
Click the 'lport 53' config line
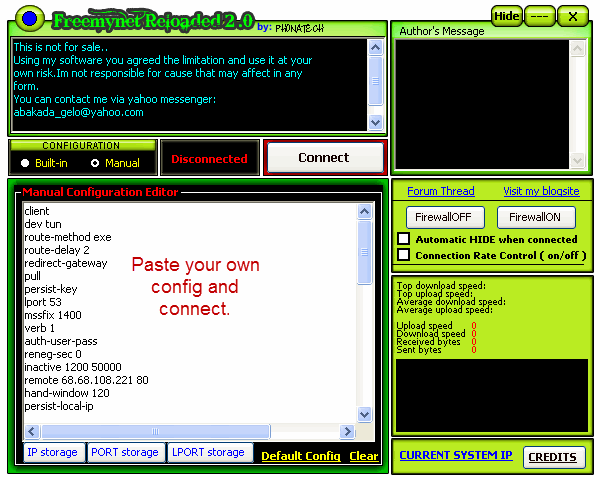tap(43, 302)
